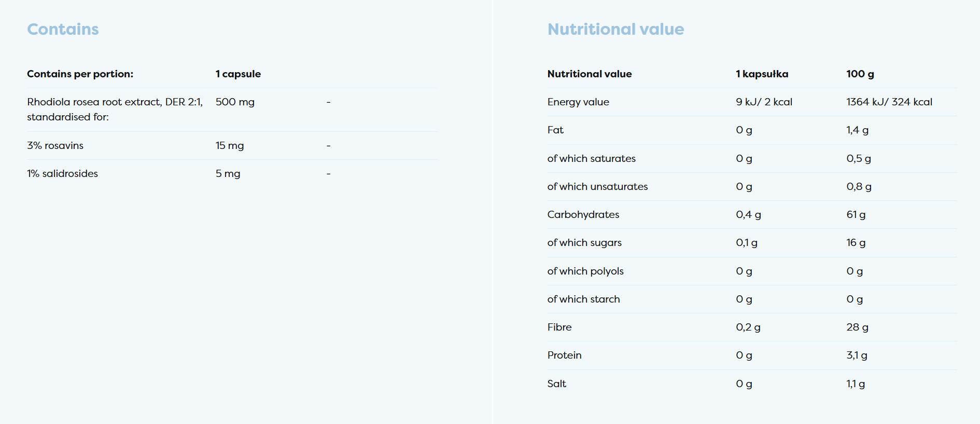Select the 'Carbohydrates' row label
Viewport: 980px width, 424px height.
[x=583, y=215]
